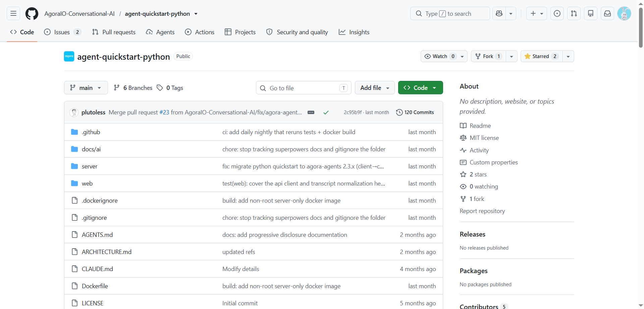Open the LICENSE file

93,303
